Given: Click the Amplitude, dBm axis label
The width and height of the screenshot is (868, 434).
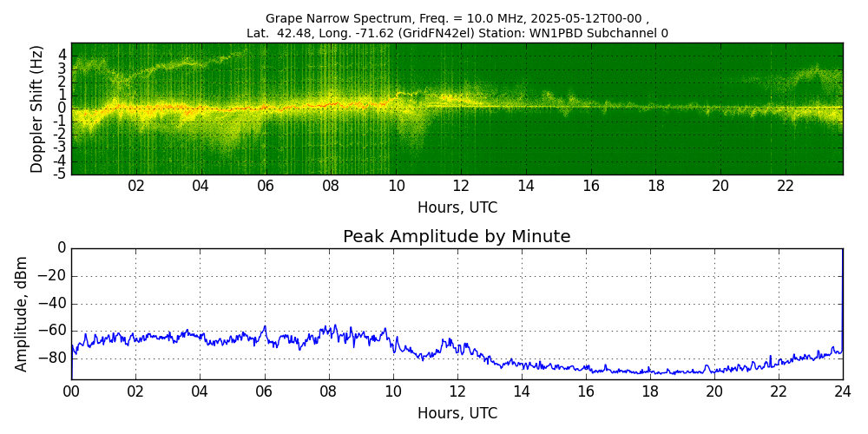Looking at the screenshot, I should click(x=23, y=313).
